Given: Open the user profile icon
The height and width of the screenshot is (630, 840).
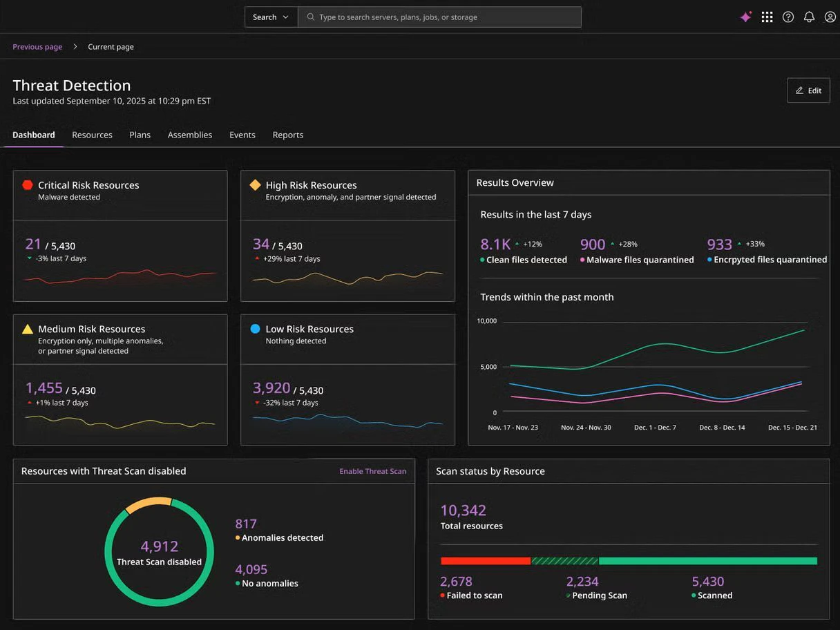Looking at the screenshot, I should click(x=830, y=17).
